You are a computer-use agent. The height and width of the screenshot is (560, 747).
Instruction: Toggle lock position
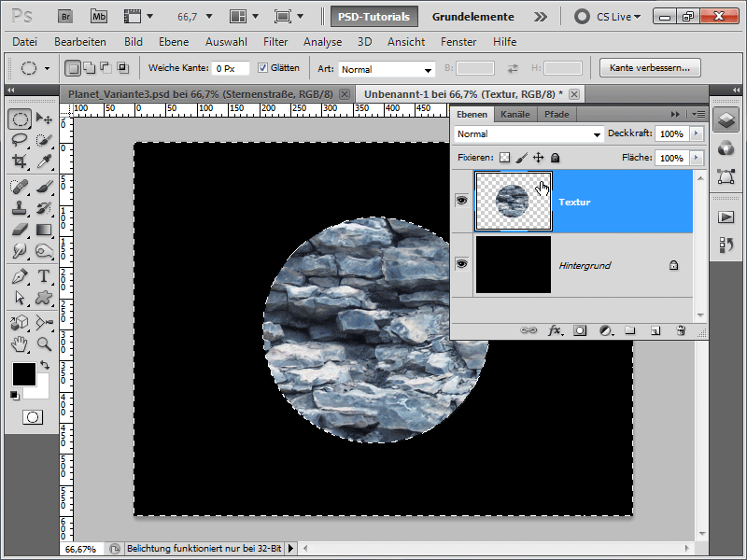tap(539, 158)
